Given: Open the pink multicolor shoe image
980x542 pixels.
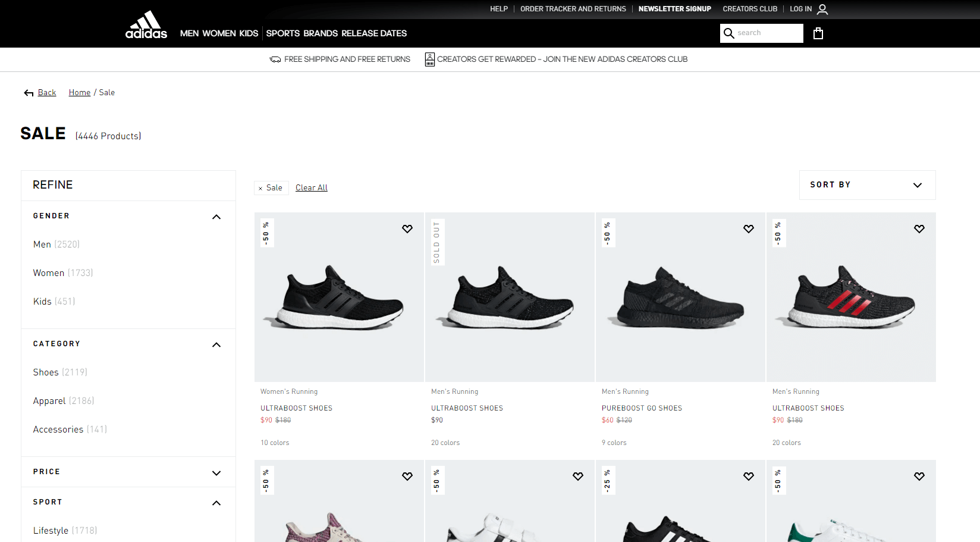Looking at the screenshot, I should tap(340, 501).
